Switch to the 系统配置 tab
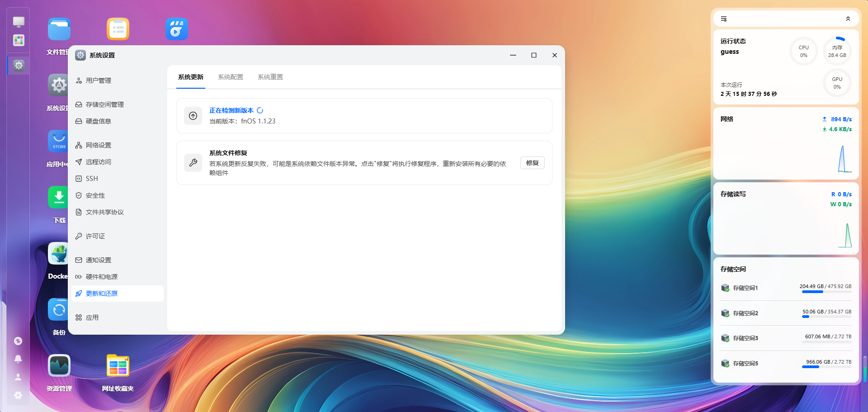The width and height of the screenshot is (868, 412). click(231, 77)
